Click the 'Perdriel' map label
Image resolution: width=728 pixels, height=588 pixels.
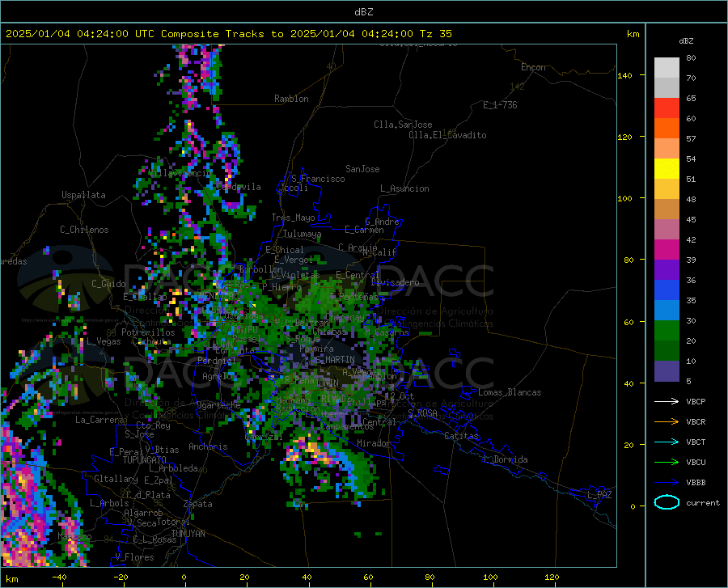pyautogui.click(x=217, y=360)
